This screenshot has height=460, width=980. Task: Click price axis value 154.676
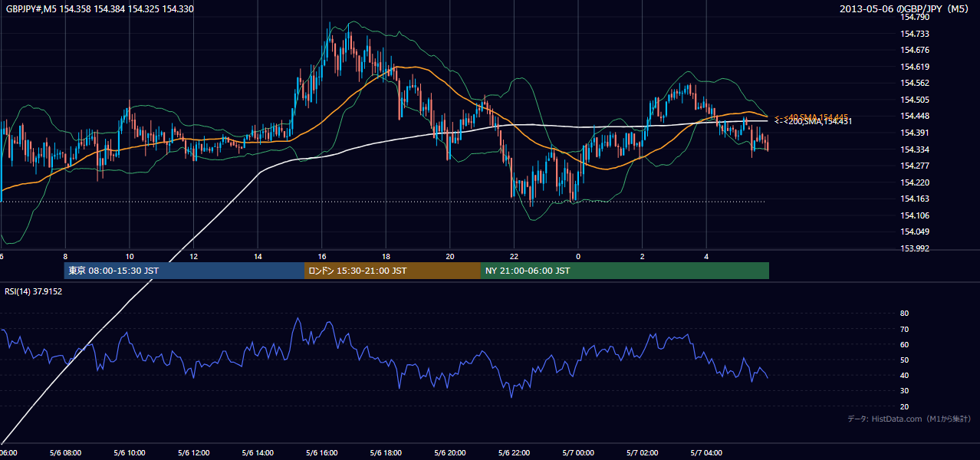tap(916, 50)
